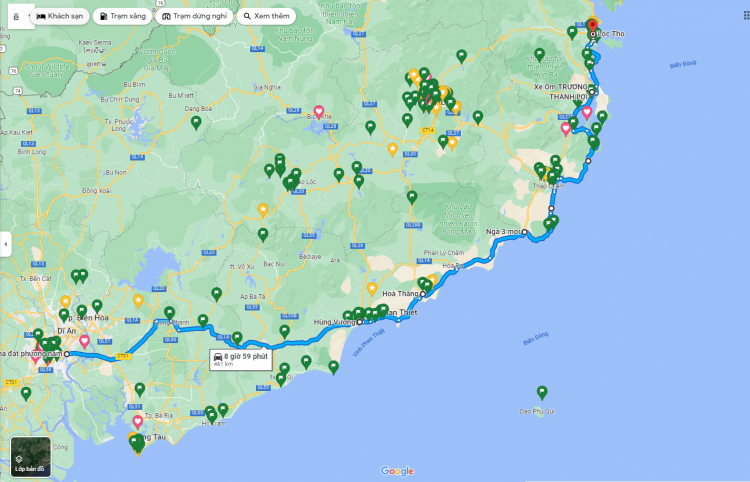750x482 pixels.
Task: Open the Lớp bản đồ layers thumbnail
Action: (31, 457)
